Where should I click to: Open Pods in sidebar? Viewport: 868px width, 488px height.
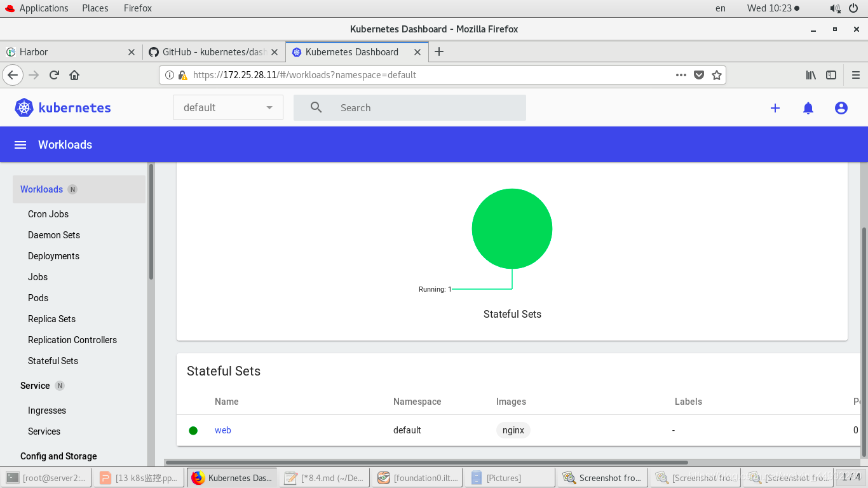38,298
